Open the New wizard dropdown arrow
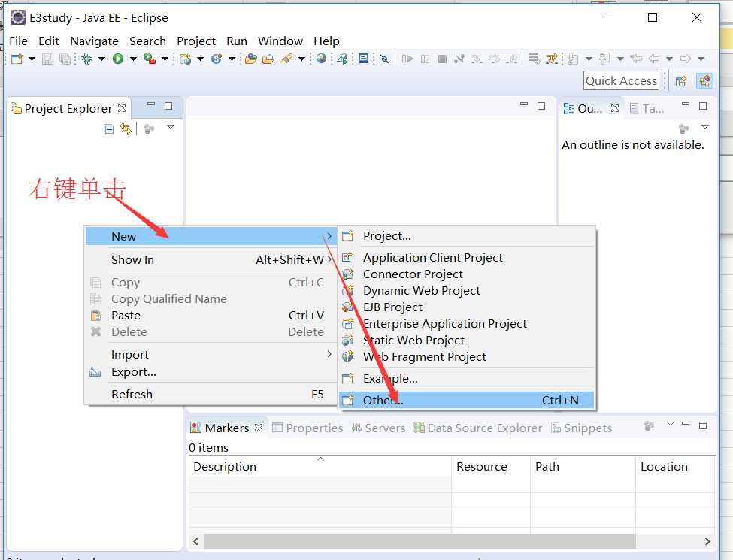The width and height of the screenshot is (733, 560). 32,59
